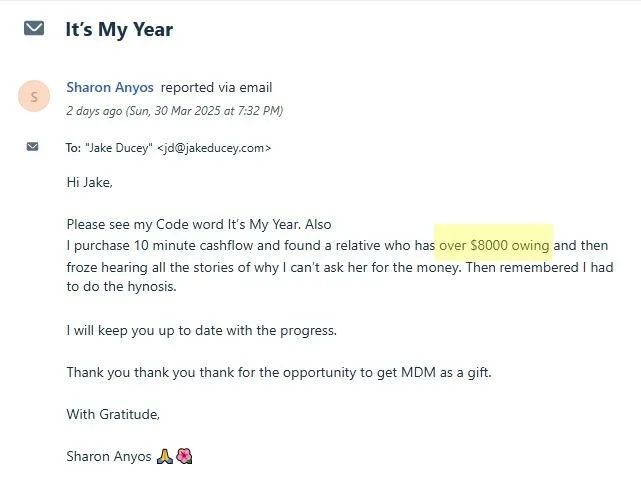Click the small envelope icon next to the To line

pos(33,146)
